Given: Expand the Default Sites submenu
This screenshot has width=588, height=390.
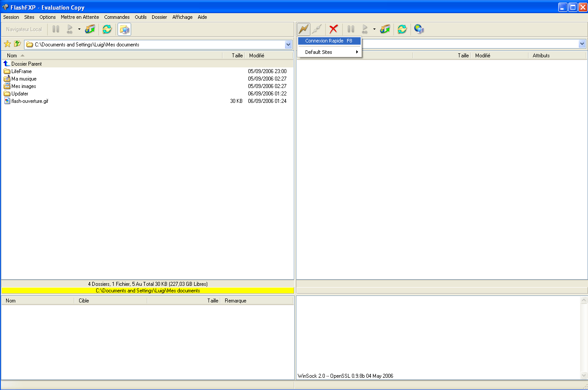Looking at the screenshot, I should point(329,52).
